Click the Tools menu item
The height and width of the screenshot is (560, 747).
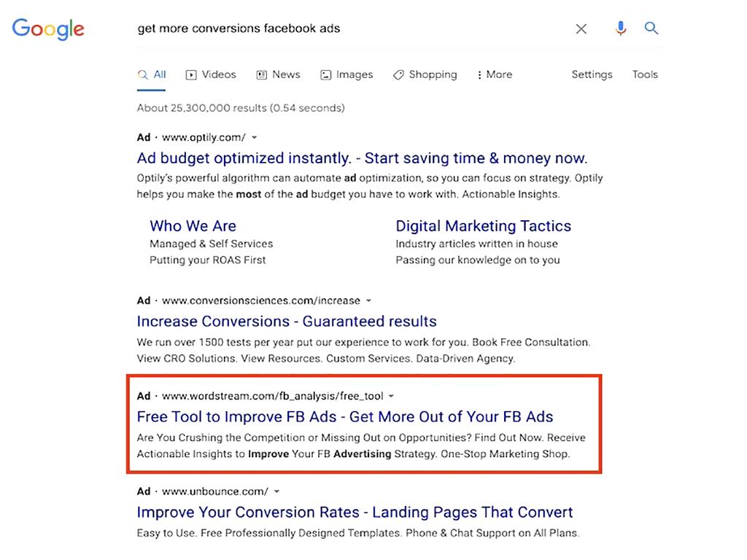[645, 74]
